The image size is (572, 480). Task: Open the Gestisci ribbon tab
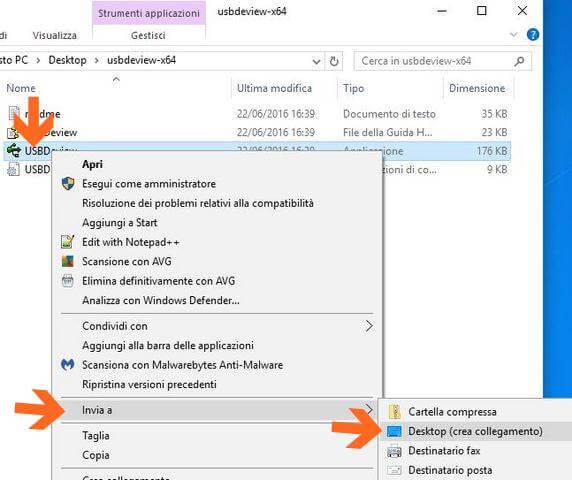148,35
